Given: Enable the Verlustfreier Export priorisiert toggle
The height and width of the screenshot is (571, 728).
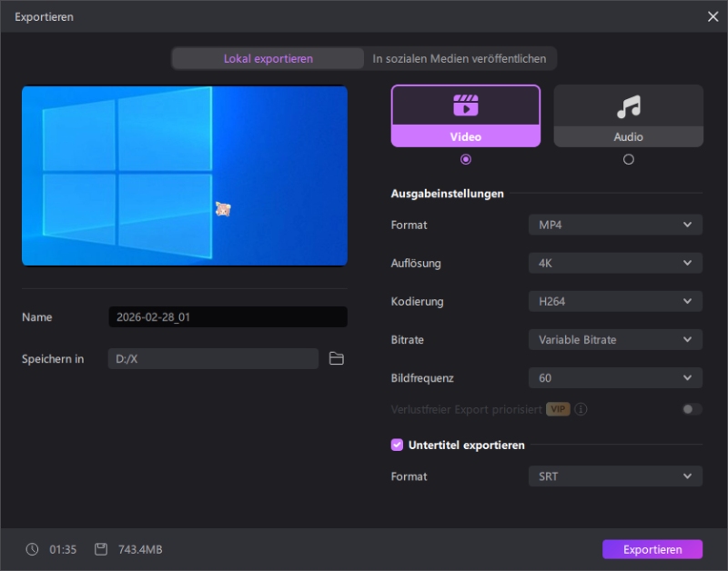Looking at the screenshot, I should (690, 409).
